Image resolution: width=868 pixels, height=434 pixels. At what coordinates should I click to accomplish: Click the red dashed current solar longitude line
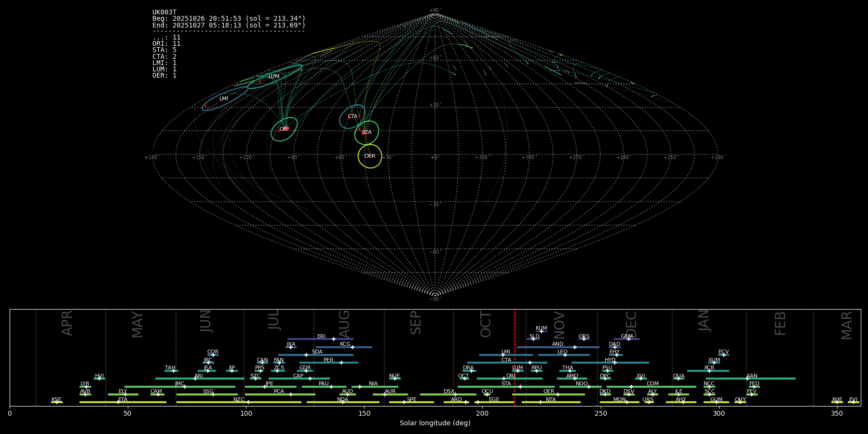[x=515, y=357]
